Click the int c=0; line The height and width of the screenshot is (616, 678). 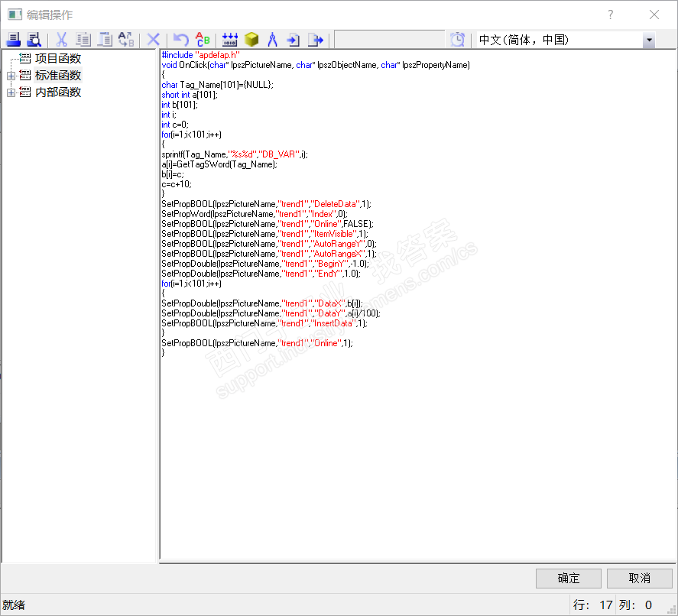175,125
